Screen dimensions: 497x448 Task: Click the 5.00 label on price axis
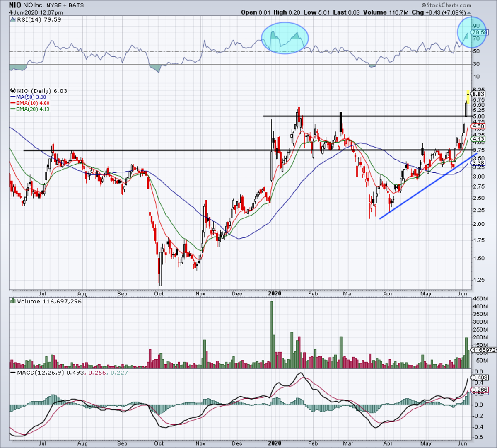(479, 116)
